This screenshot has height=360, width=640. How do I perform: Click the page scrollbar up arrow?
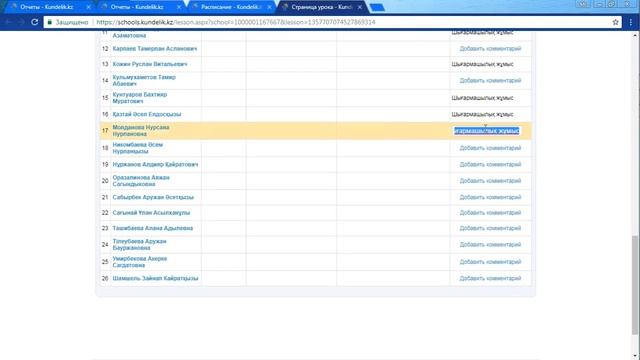pos(636,35)
